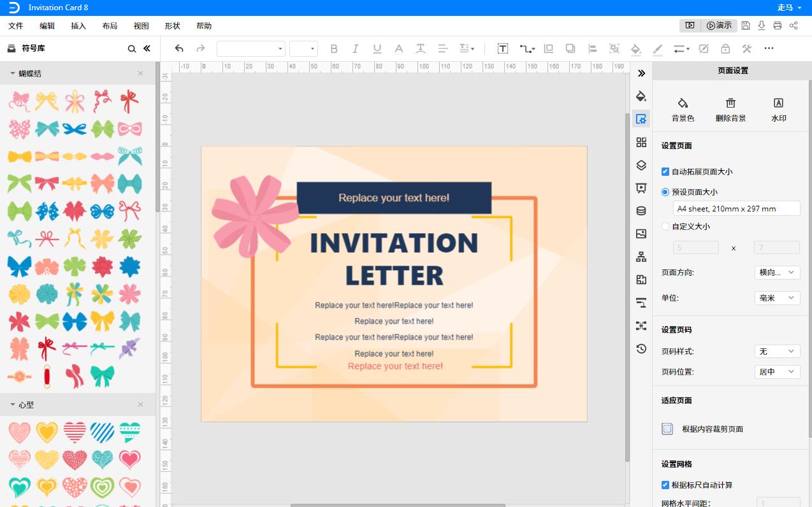The image size is (812, 507).
Task: Open the layers panel icon in sidebar
Action: pyautogui.click(x=641, y=165)
